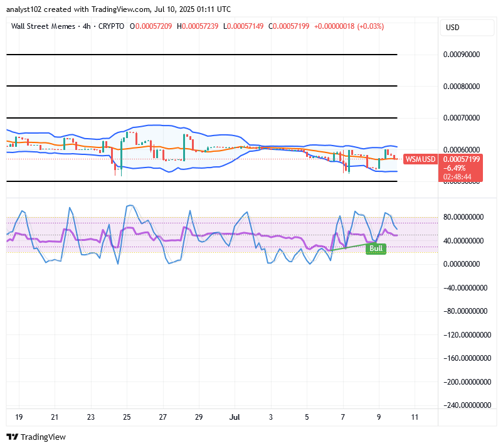Click the 40.00000000 oscillator axis label
The height and width of the screenshot is (448, 503).
coord(463,241)
